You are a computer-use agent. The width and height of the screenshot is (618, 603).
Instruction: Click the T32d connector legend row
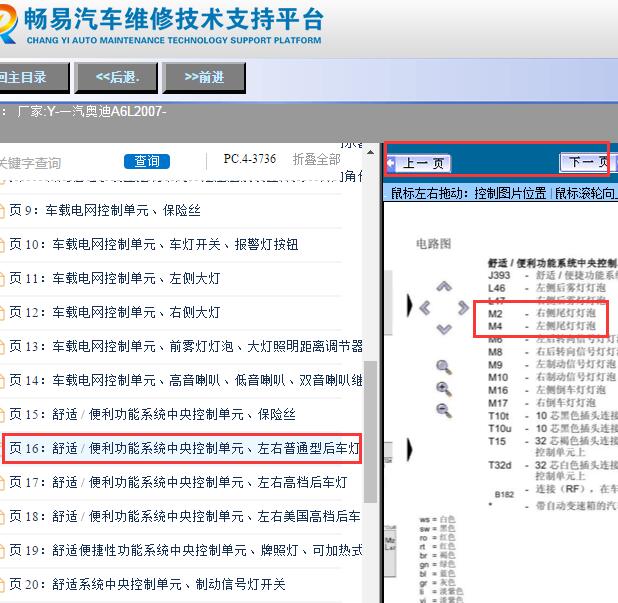pyautogui.click(x=553, y=470)
